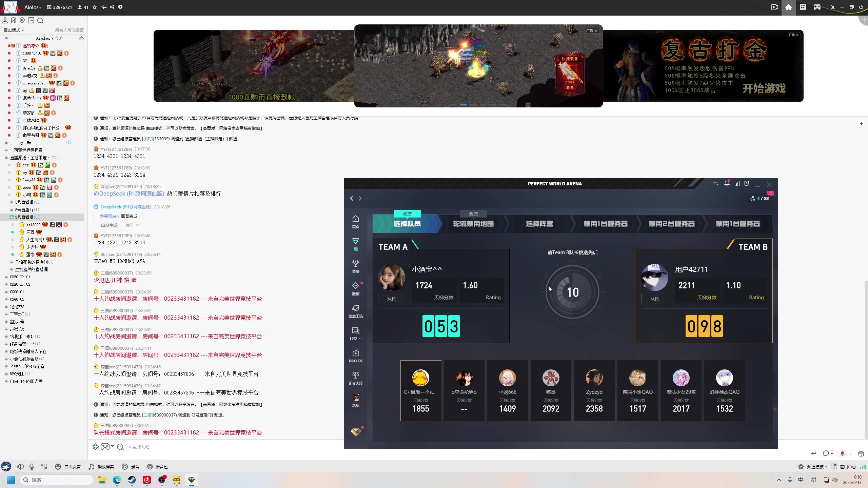Open the 绝地FPS channel
868x488 pixels.
[17, 307]
